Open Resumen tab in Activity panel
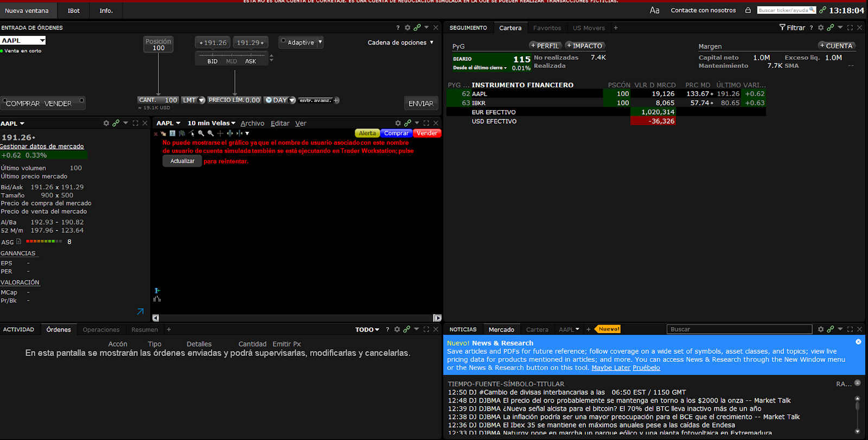The width and height of the screenshot is (868, 440). (144, 329)
